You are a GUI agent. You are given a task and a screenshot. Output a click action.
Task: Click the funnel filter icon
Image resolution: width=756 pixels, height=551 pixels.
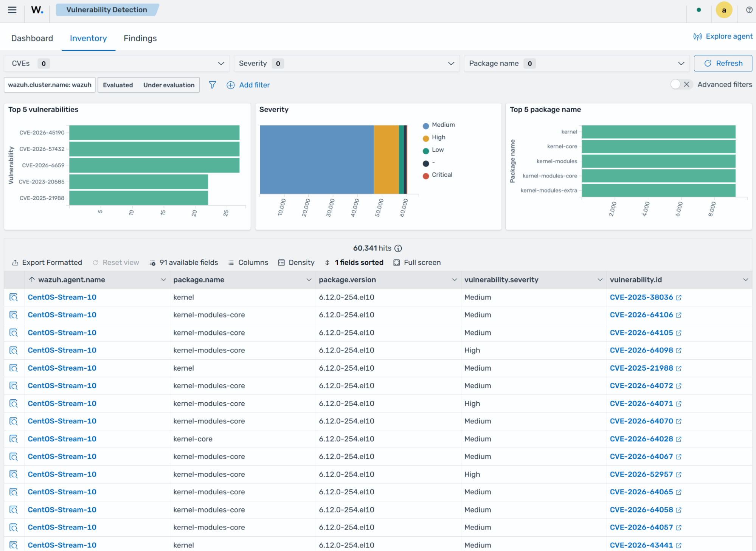pyautogui.click(x=213, y=85)
